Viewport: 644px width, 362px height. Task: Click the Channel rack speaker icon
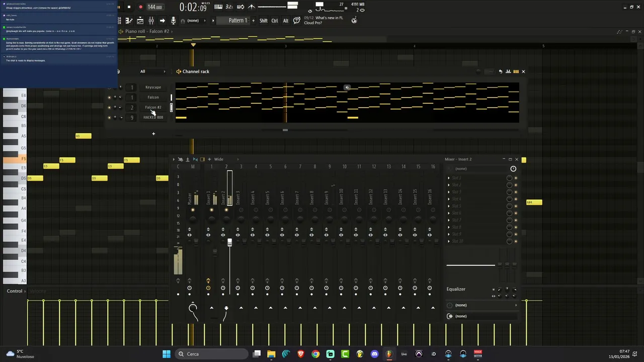tap(179, 71)
